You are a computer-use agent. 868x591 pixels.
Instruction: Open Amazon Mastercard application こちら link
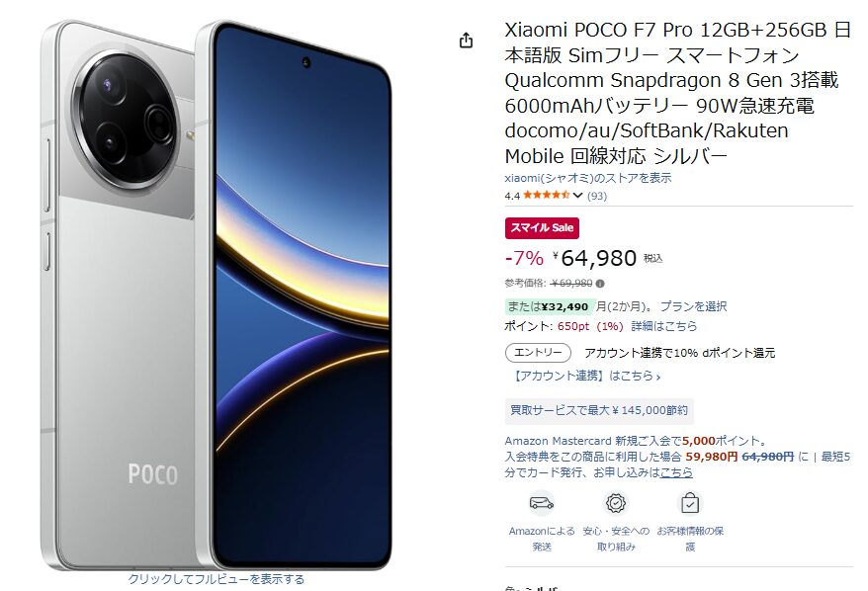[x=676, y=472]
